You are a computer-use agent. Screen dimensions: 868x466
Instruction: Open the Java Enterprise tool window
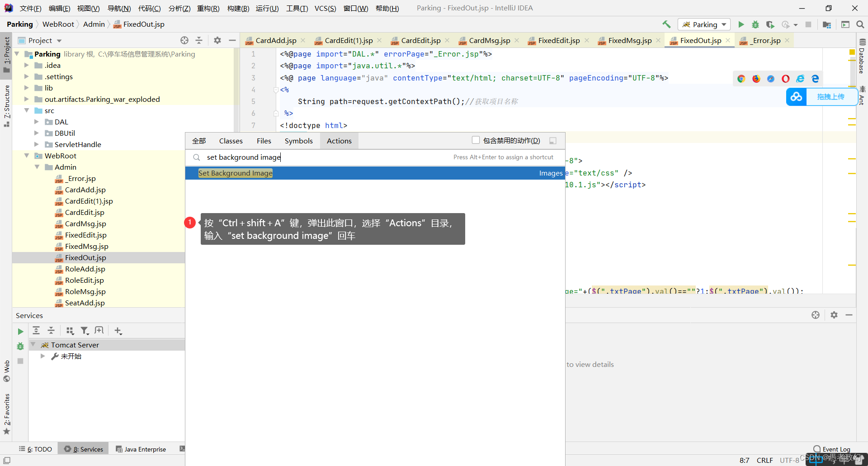click(141, 449)
